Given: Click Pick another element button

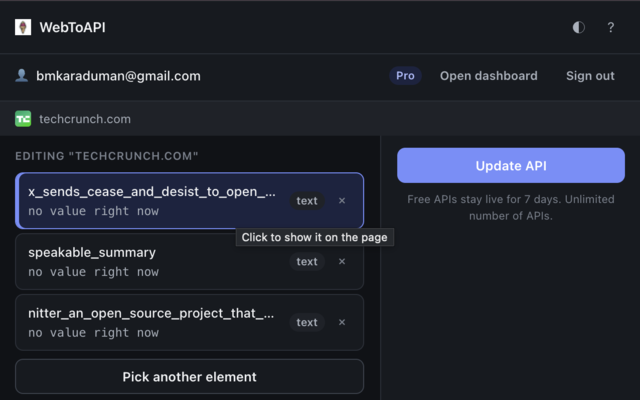Looking at the screenshot, I should (189, 376).
